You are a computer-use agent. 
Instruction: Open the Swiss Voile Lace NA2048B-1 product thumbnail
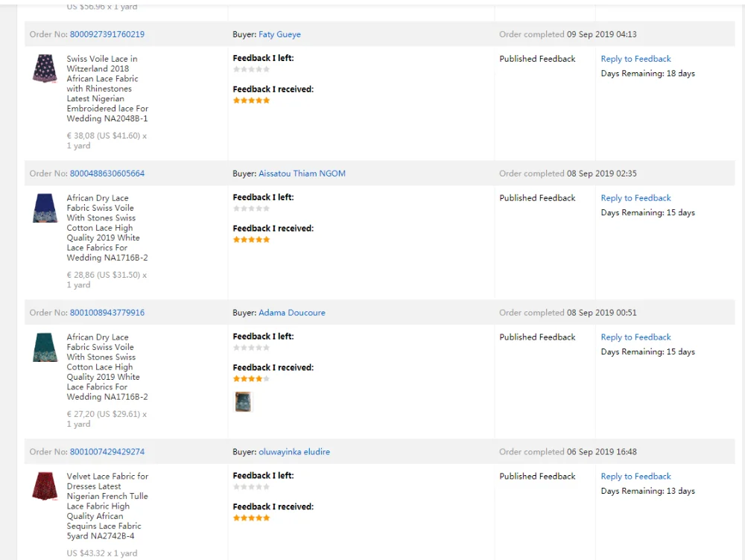(45, 68)
